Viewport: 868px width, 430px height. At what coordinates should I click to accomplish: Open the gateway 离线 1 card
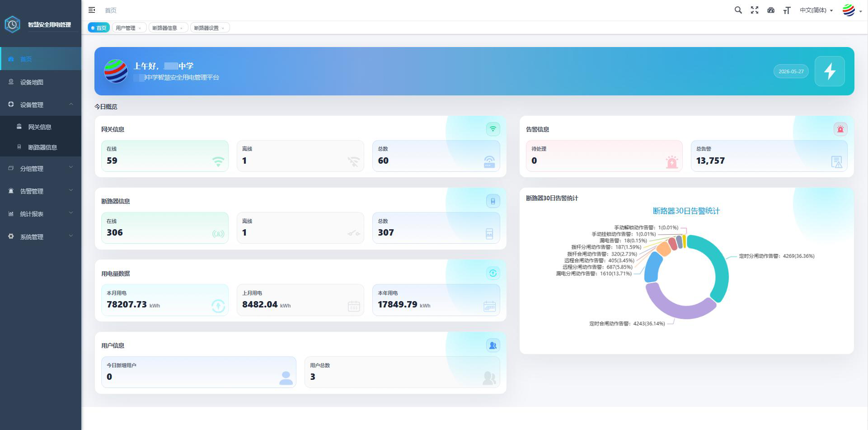pos(300,156)
